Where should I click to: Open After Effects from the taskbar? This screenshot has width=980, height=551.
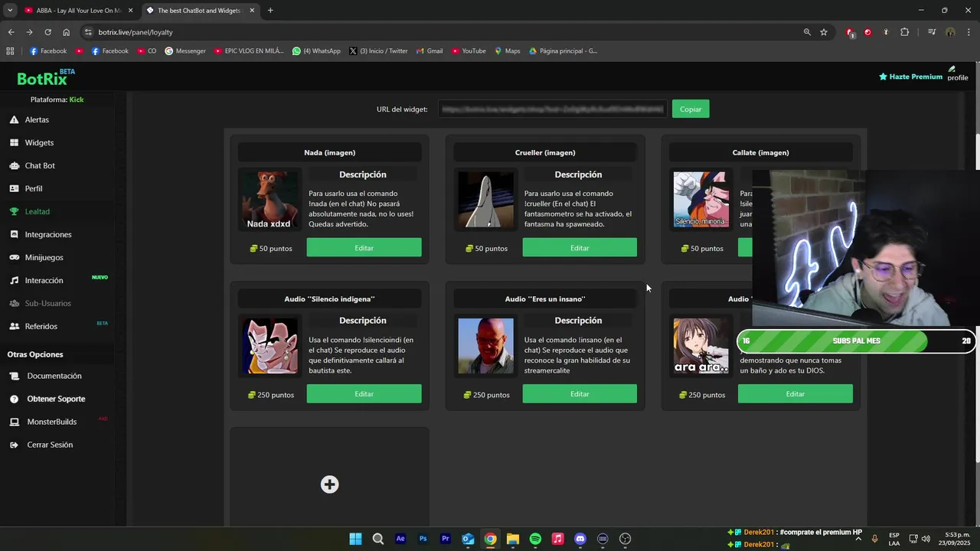400,539
